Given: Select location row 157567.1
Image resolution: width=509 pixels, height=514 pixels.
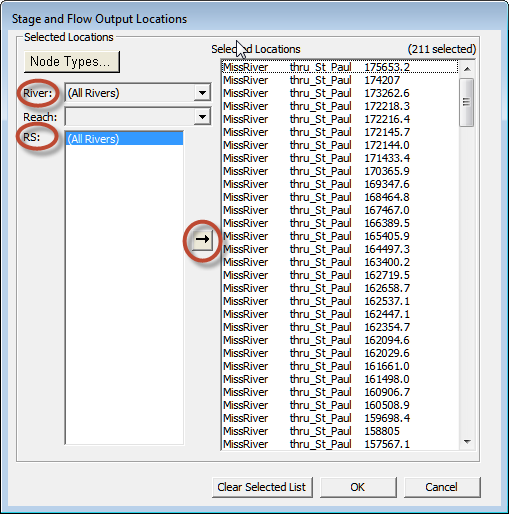Looking at the screenshot, I should coord(340,444).
